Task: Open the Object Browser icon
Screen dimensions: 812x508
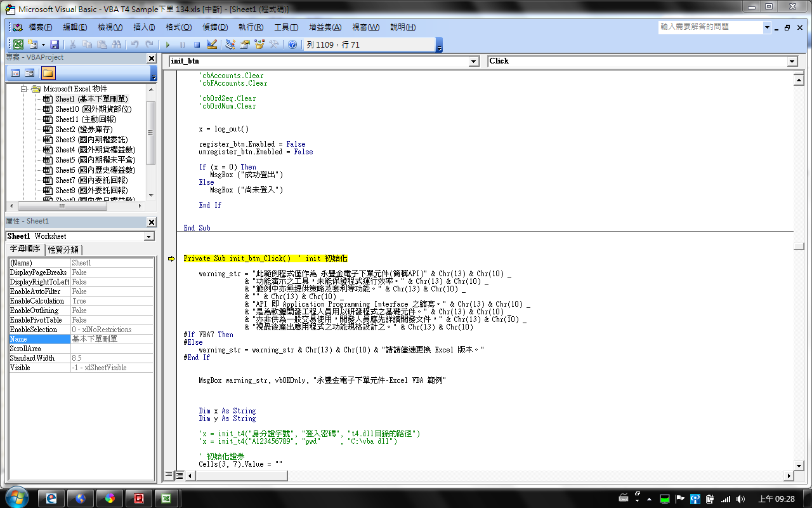Action: pos(259,44)
